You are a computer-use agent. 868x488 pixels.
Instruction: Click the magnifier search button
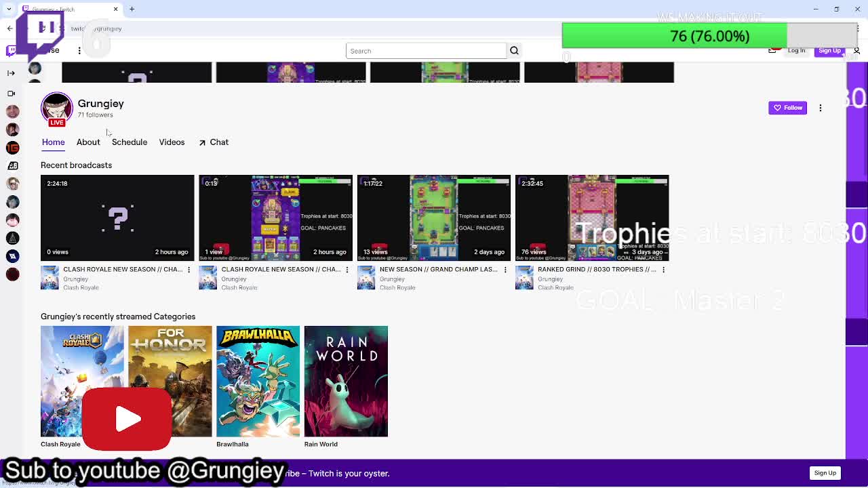pyautogui.click(x=514, y=51)
